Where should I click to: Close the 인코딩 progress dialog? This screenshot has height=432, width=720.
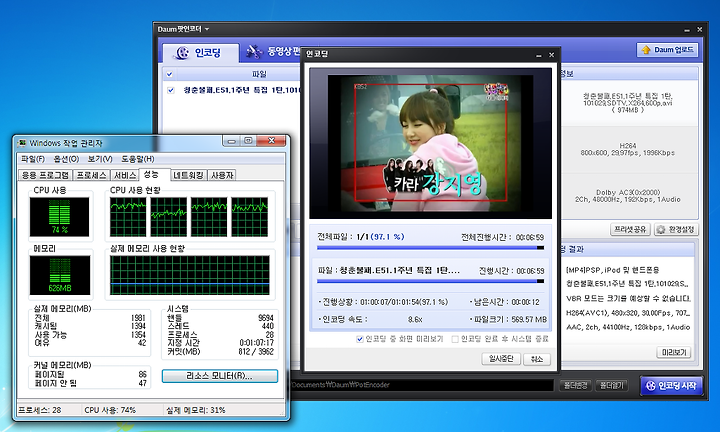(x=551, y=55)
